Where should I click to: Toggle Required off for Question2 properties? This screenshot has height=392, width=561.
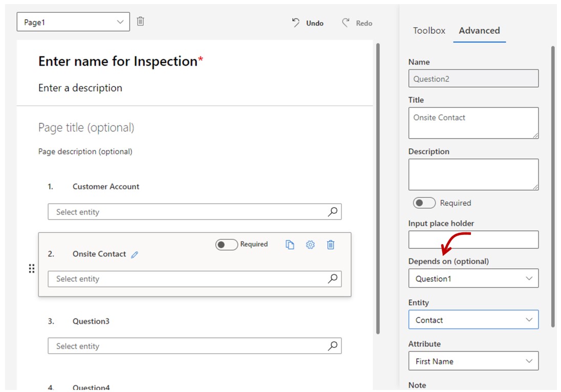coord(424,203)
